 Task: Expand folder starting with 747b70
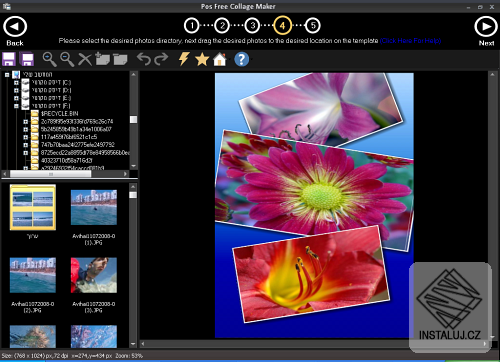(x=25, y=145)
